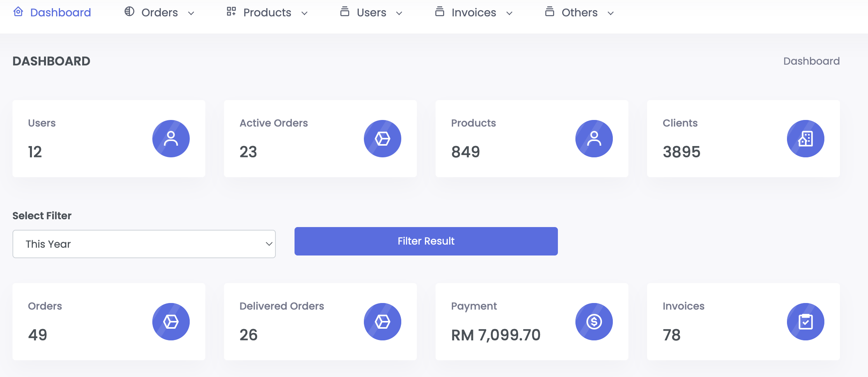The height and width of the screenshot is (377, 868).
Task: Click the Clients count 3895
Action: (x=681, y=152)
